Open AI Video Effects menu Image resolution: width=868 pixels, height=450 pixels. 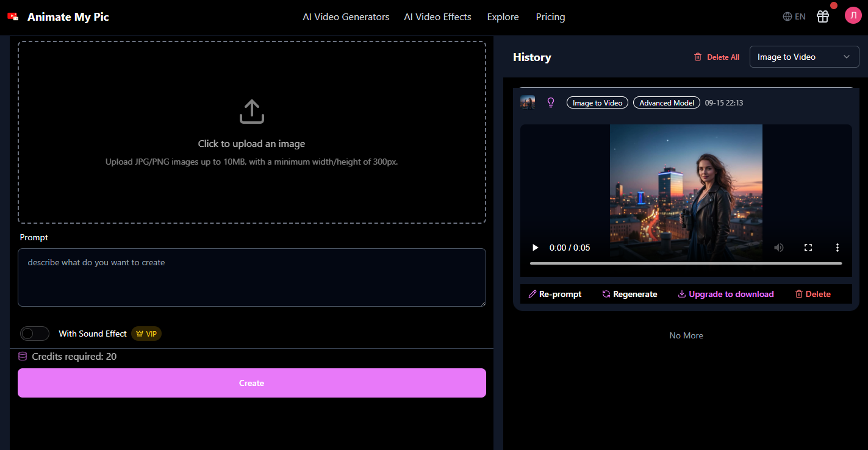437,17
